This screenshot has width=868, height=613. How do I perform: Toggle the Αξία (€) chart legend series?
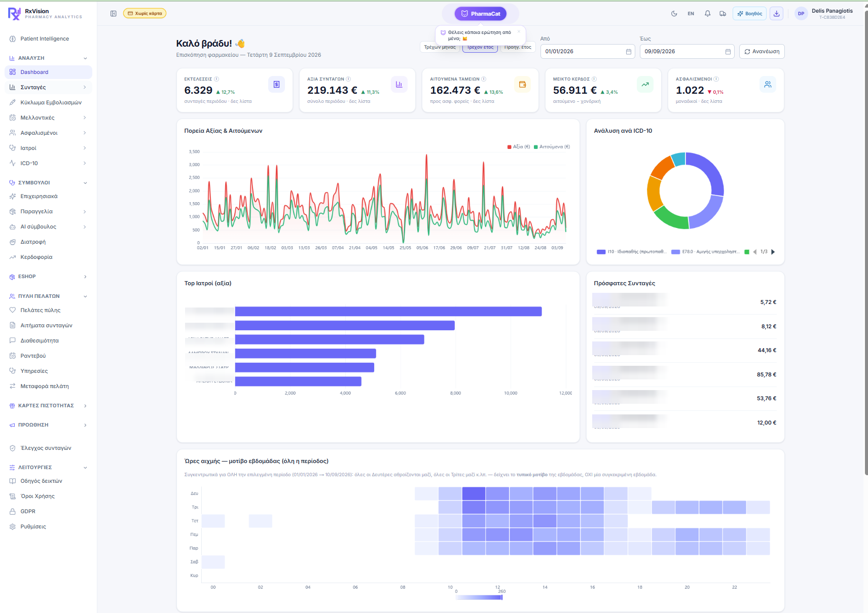(519, 147)
